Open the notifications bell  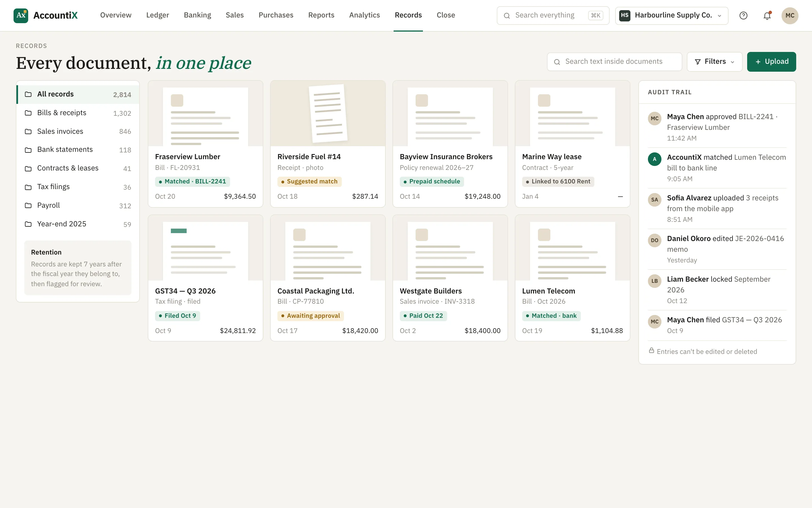(x=767, y=16)
